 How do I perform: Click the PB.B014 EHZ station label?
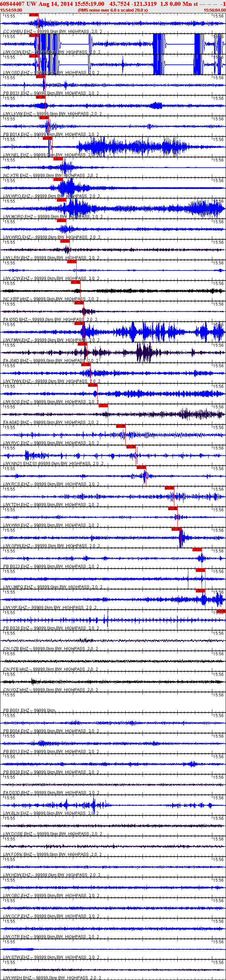click(51, 134)
